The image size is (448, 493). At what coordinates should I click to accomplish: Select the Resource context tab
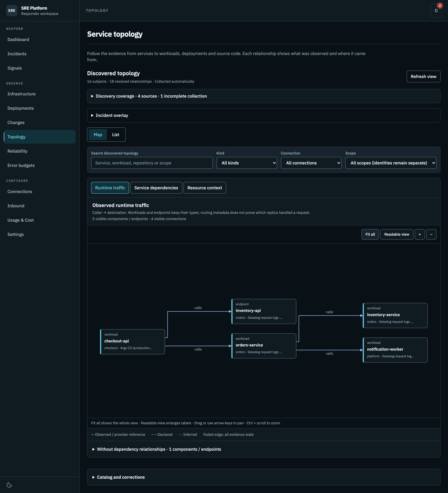[205, 188]
